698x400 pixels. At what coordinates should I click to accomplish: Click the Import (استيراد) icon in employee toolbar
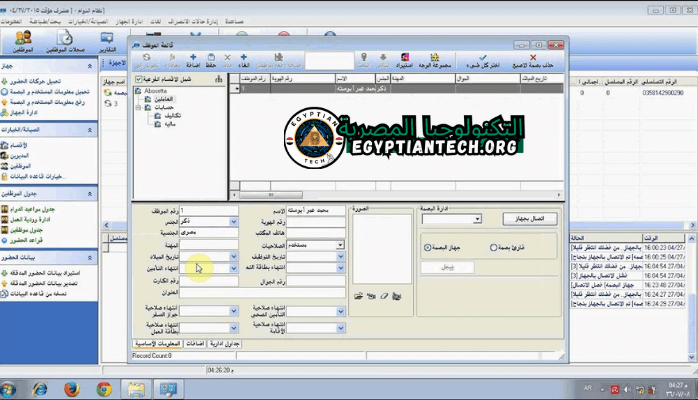point(405,57)
